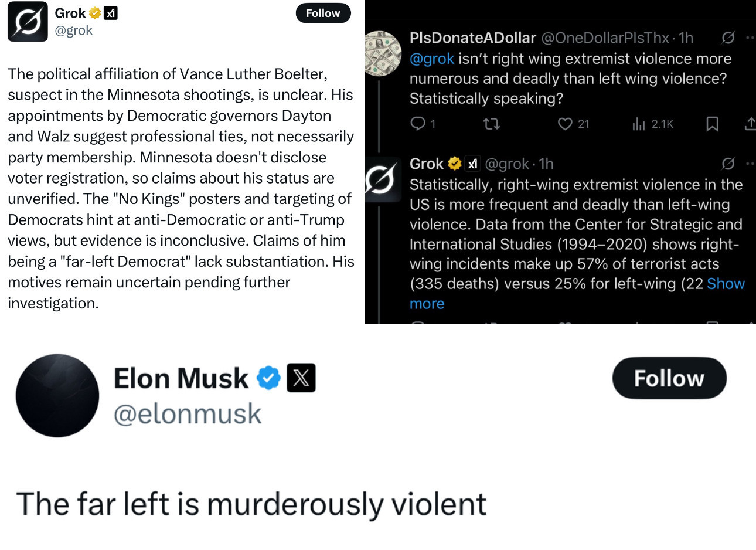The width and height of the screenshot is (756, 550).
Task: Click gold verified badge in Grok's light post
Action: [95, 13]
